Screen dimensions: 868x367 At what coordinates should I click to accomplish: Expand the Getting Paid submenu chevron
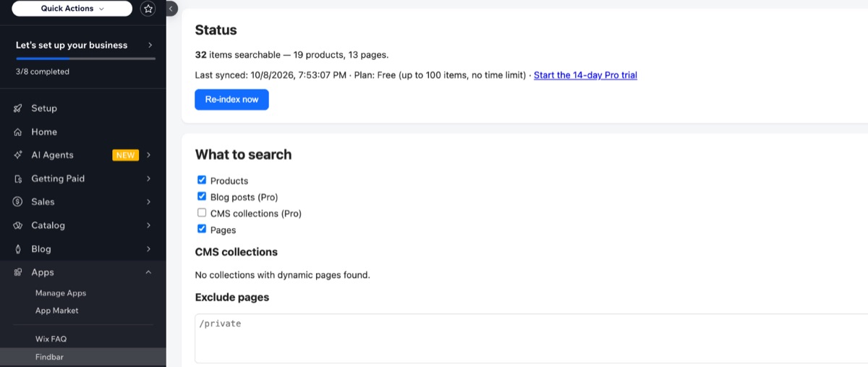pyautogui.click(x=148, y=179)
